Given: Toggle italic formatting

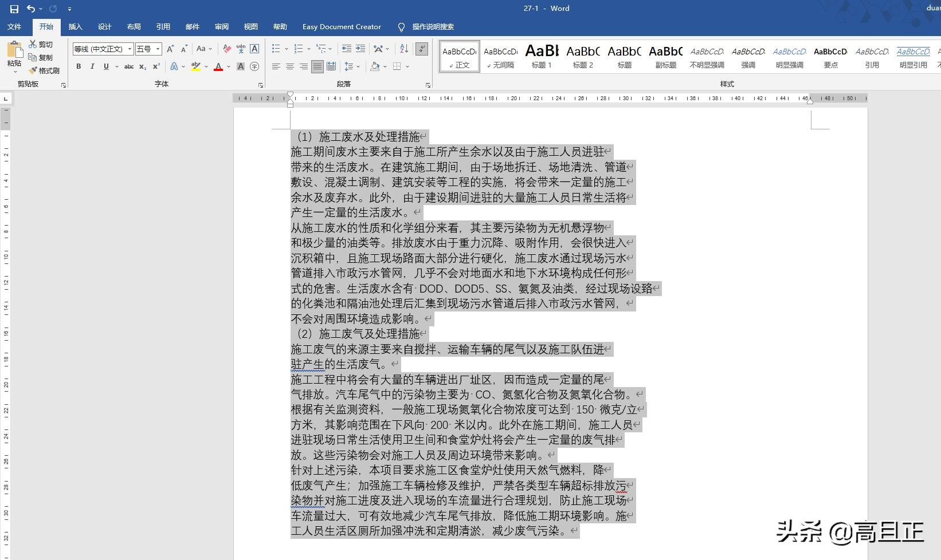Looking at the screenshot, I should 92,66.
